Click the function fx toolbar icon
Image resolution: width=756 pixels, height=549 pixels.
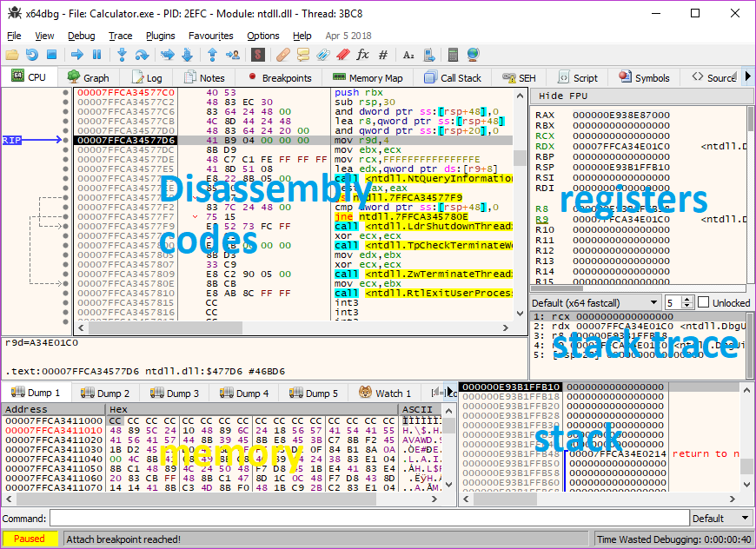[362, 55]
